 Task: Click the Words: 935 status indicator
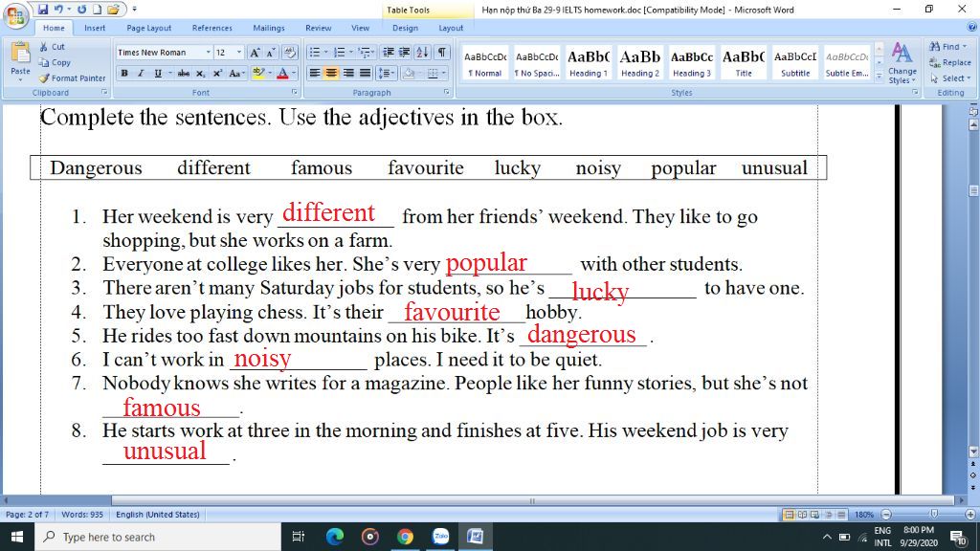(x=82, y=515)
